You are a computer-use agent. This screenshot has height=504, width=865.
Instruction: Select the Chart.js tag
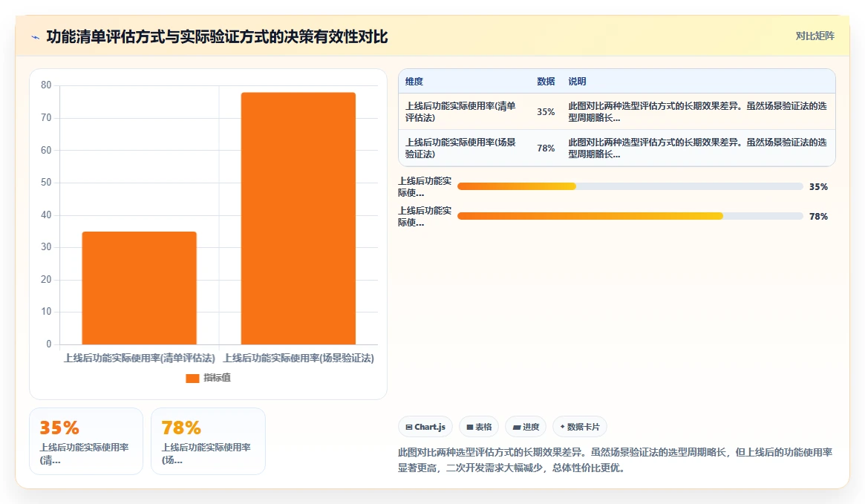[425, 427]
